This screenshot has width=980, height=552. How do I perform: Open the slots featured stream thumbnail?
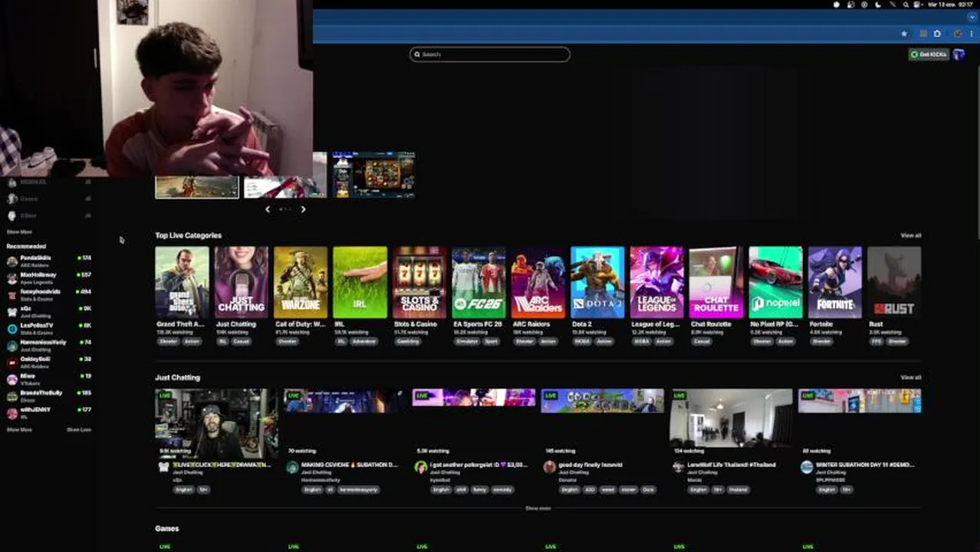click(374, 175)
